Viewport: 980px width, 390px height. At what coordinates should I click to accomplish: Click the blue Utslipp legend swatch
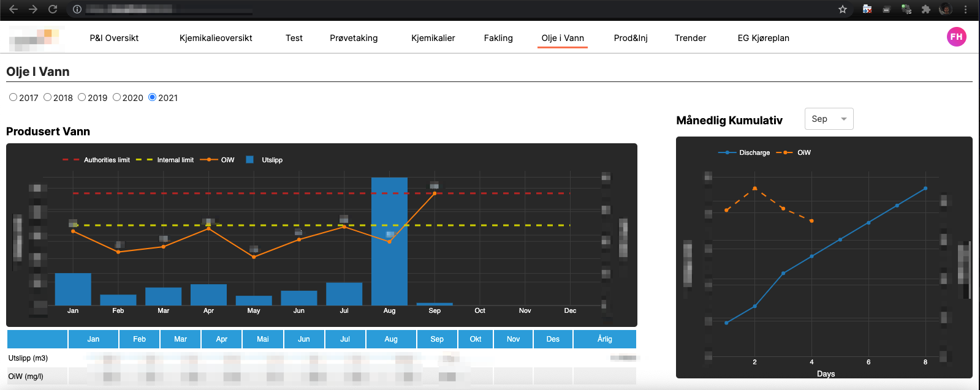pyautogui.click(x=250, y=160)
